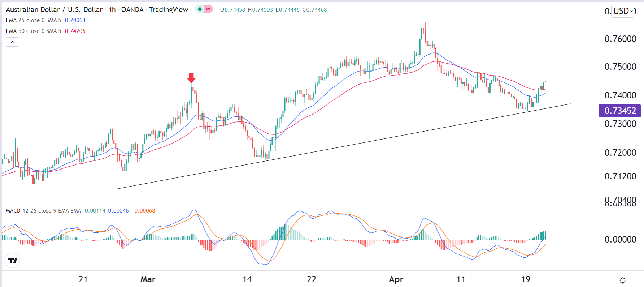Viewport: 644px width, 287px height.
Task: Click the EMA 50 red value 0.74206
Action: pos(75,31)
